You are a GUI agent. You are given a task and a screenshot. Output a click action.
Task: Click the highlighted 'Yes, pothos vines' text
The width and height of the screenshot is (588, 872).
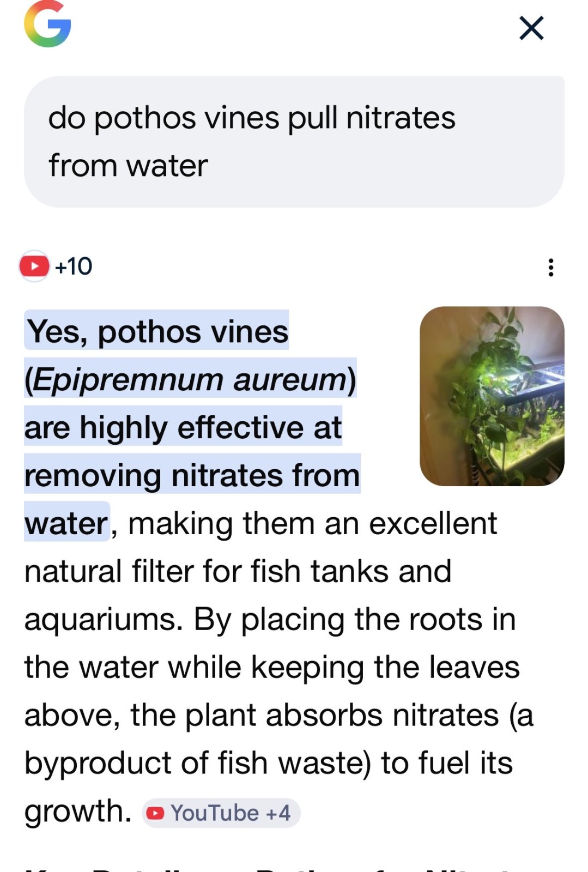pyautogui.click(x=157, y=331)
